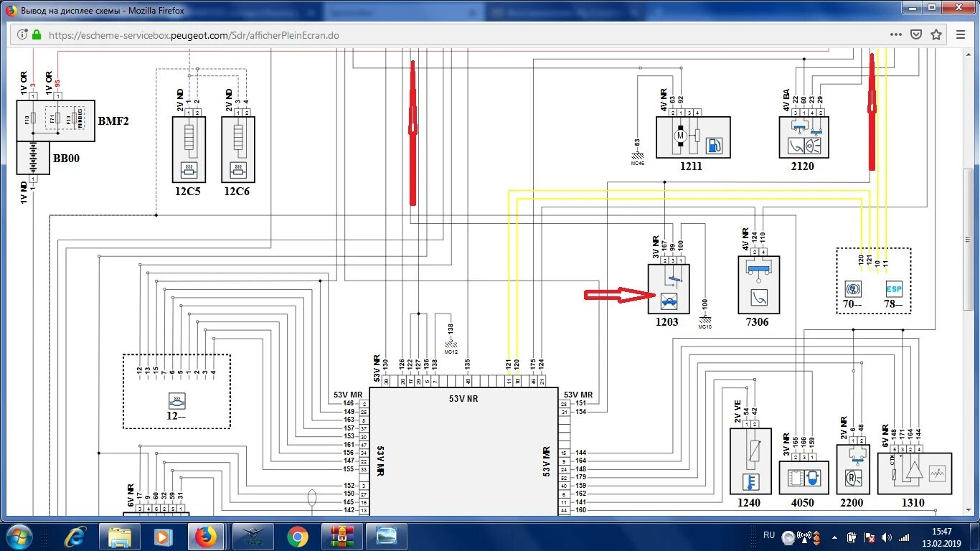The height and width of the screenshot is (551, 980).
Task: Open the clock showing 15:47
Action: point(941,537)
